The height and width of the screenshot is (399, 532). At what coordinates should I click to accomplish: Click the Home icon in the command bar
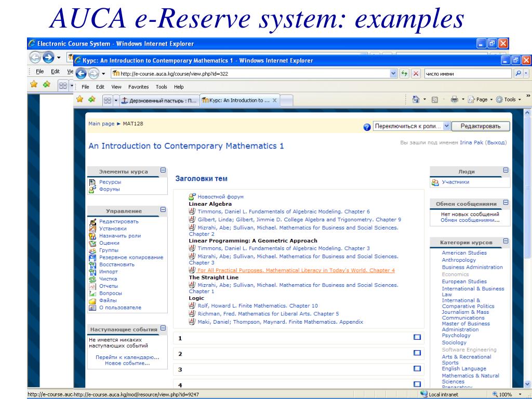(x=416, y=99)
